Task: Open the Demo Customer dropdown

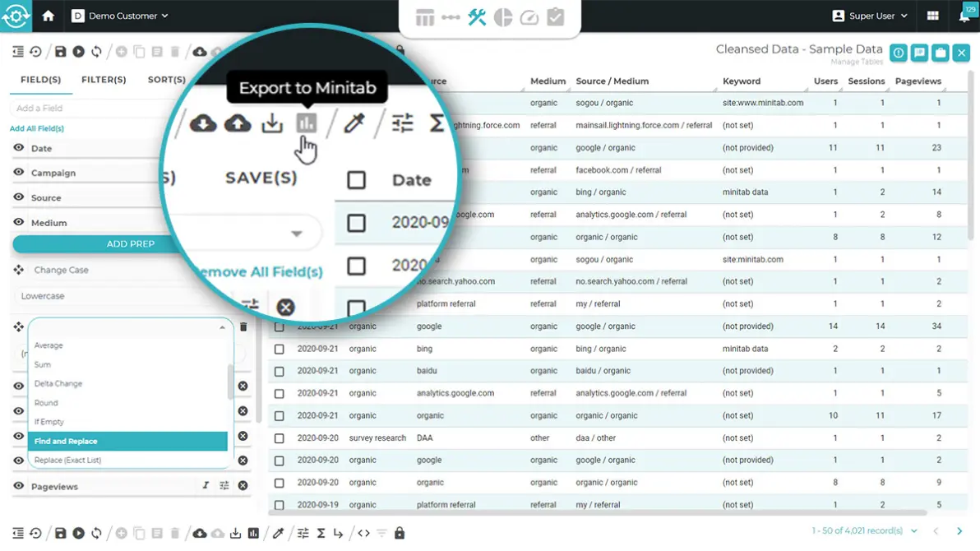Action: (x=120, y=16)
